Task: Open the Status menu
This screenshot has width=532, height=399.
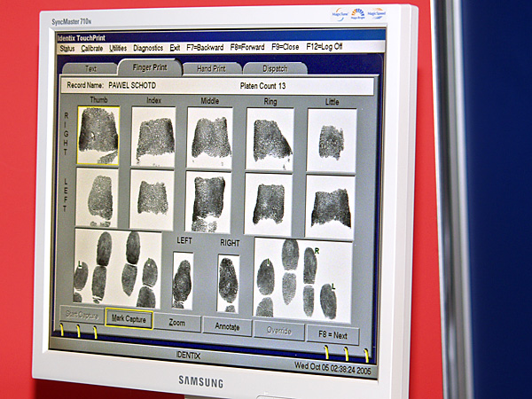Action: (x=66, y=49)
